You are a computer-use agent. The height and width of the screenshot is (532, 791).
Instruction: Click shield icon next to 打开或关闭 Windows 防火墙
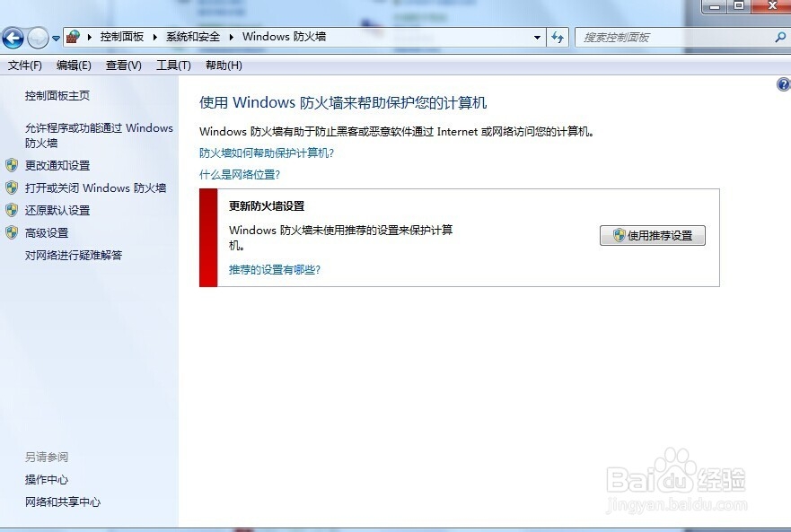point(12,188)
